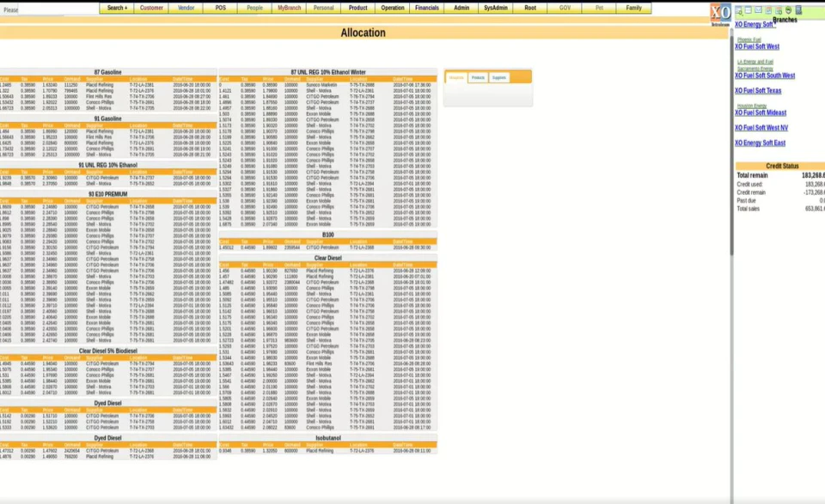
Task: Click the 'Credit remain' row
Action: pos(780,192)
